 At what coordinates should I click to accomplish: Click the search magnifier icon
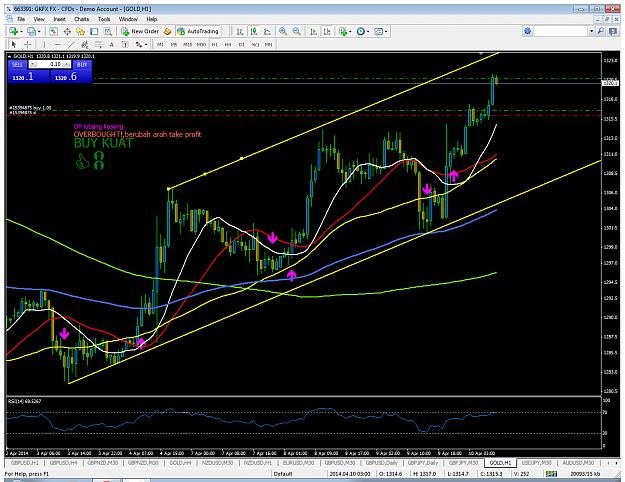click(601, 31)
